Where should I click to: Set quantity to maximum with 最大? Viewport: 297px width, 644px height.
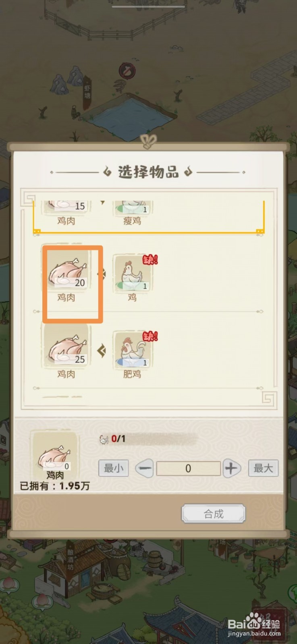(x=263, y=468)
